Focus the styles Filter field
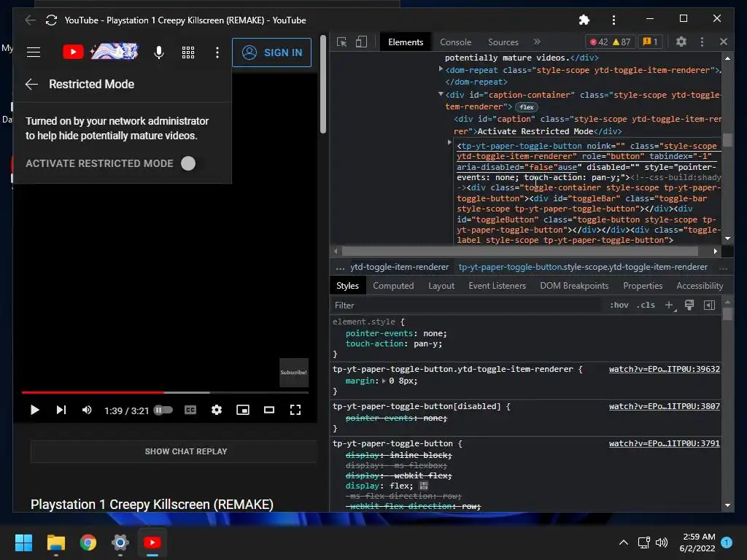 click(x=467, y=306)
